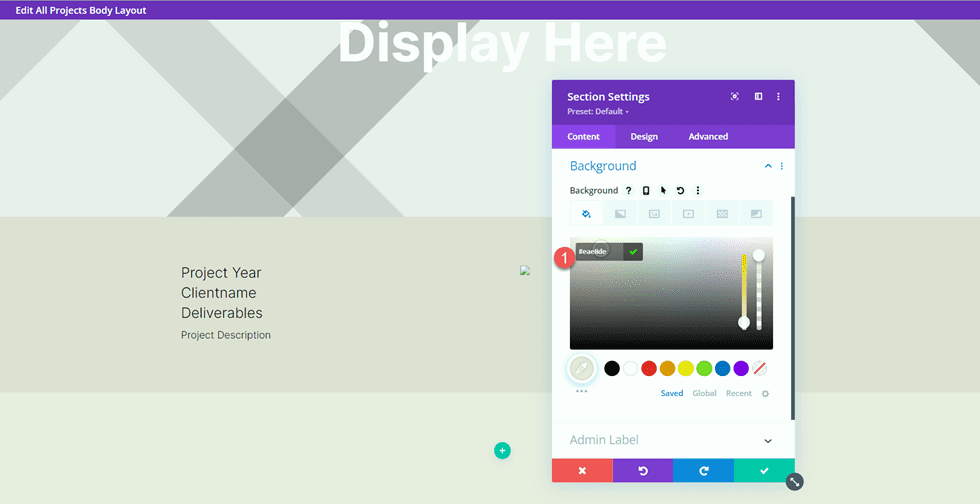Switch to the Design tab
The height and width of the screenshot is (504, 980).
coord(644,137)
